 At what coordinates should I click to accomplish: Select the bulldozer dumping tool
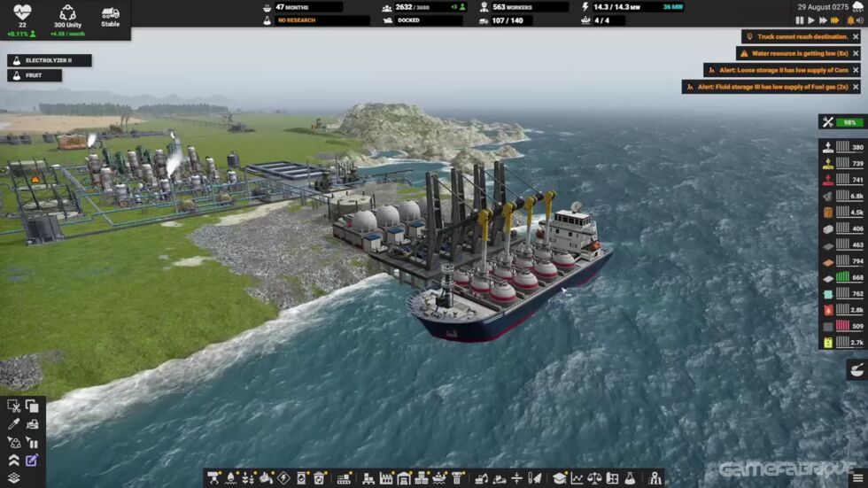coord(500,478)
